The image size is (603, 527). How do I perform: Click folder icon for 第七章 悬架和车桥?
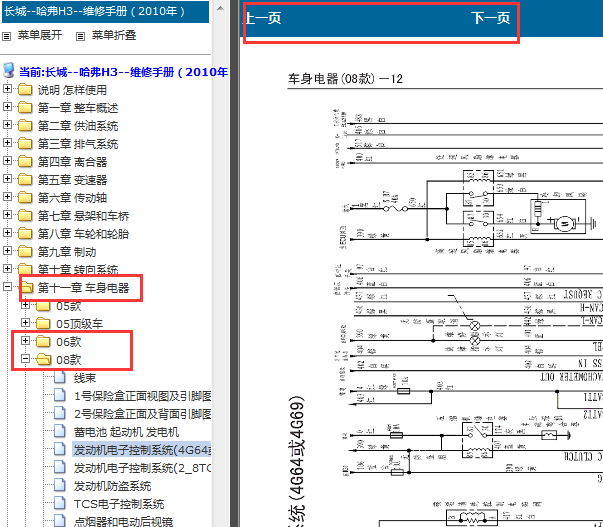[25, 216]
